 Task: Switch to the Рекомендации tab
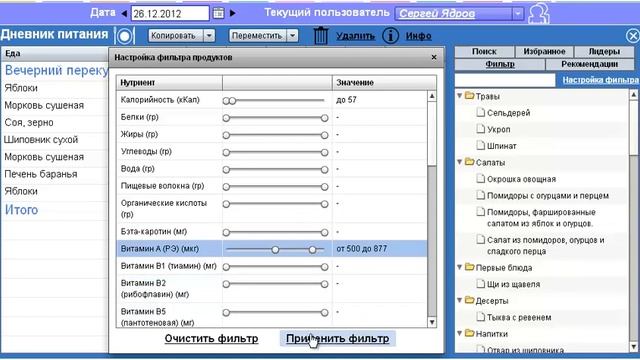point(589,64)
